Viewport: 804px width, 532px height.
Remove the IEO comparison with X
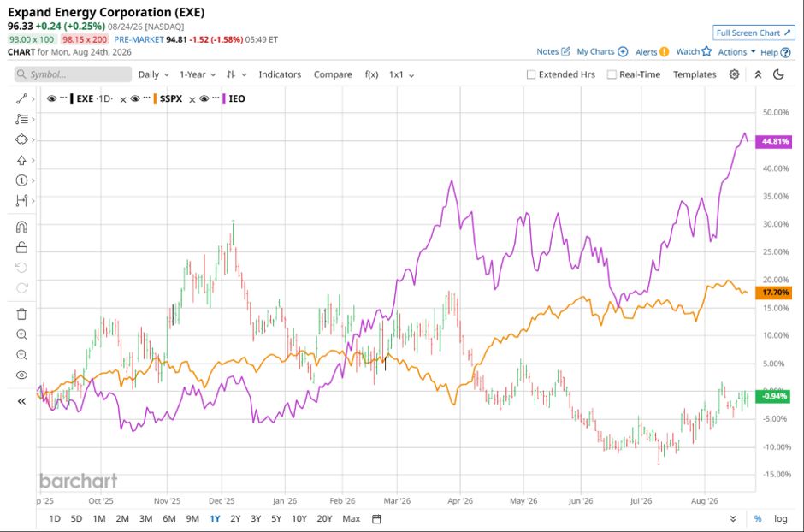192,99
